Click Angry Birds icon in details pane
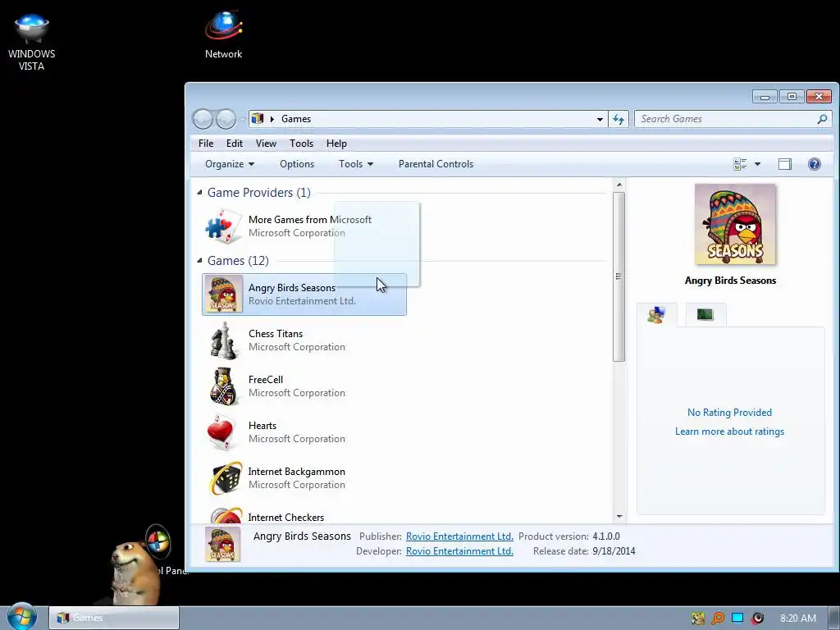 tap(223, 545)
